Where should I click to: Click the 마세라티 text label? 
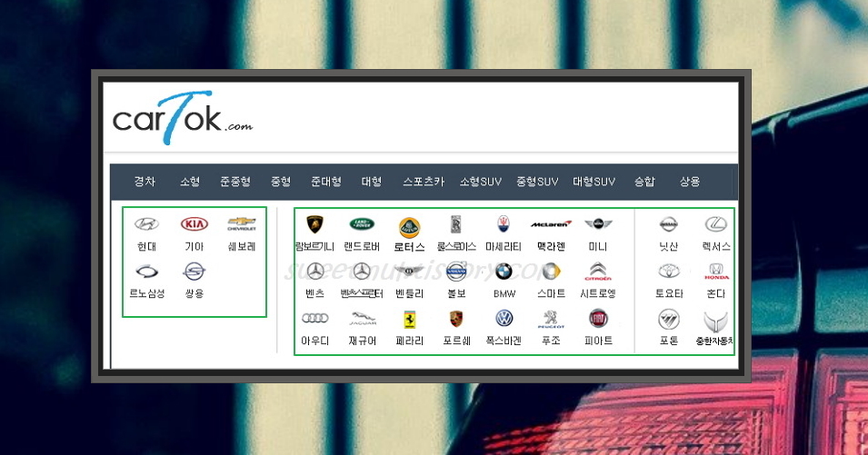pyautogui.click(x=504, y=247)
